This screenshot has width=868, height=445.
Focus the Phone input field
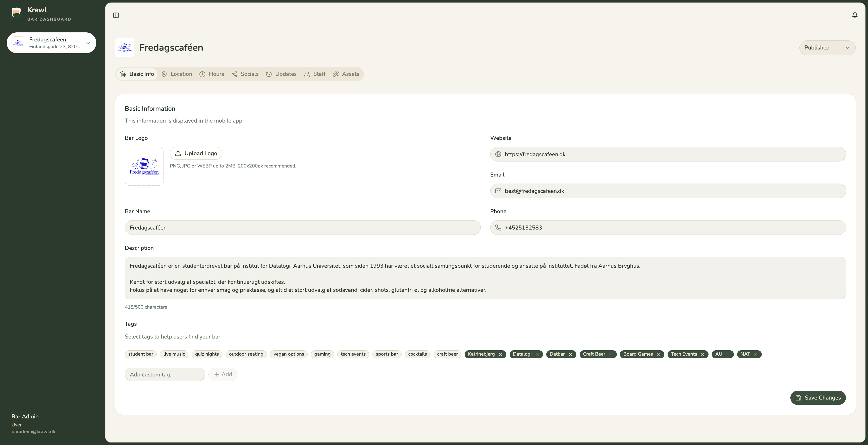click(668, 228)
